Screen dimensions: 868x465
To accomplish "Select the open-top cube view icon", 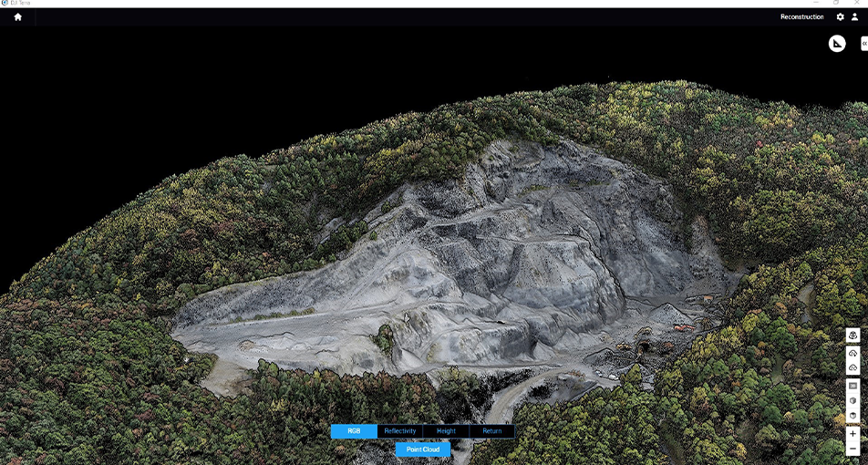I will point(852,415).
